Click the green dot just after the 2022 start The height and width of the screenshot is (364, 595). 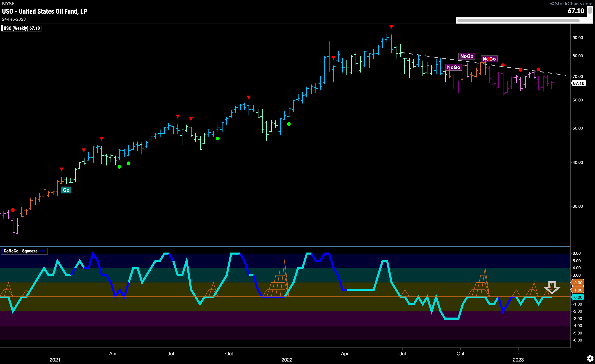289,124
